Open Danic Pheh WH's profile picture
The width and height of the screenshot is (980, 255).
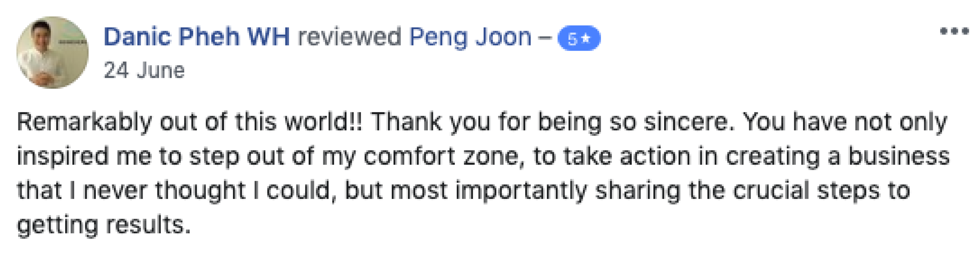[53, 53]
